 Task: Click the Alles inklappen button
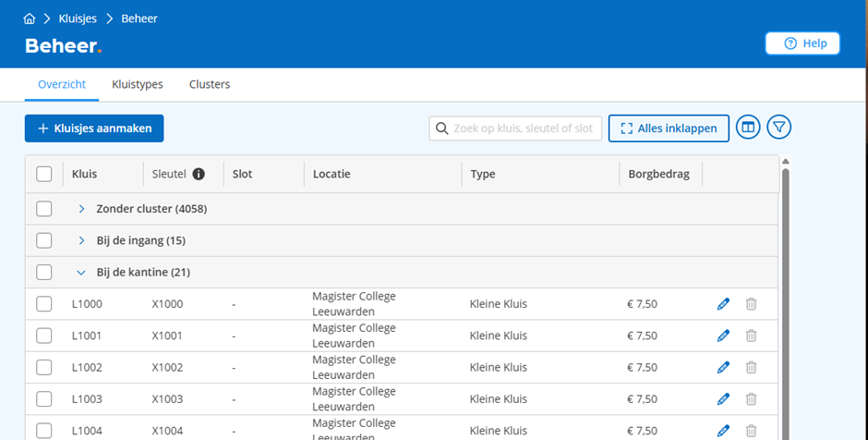pyautogui.click(x=669, y=128)
